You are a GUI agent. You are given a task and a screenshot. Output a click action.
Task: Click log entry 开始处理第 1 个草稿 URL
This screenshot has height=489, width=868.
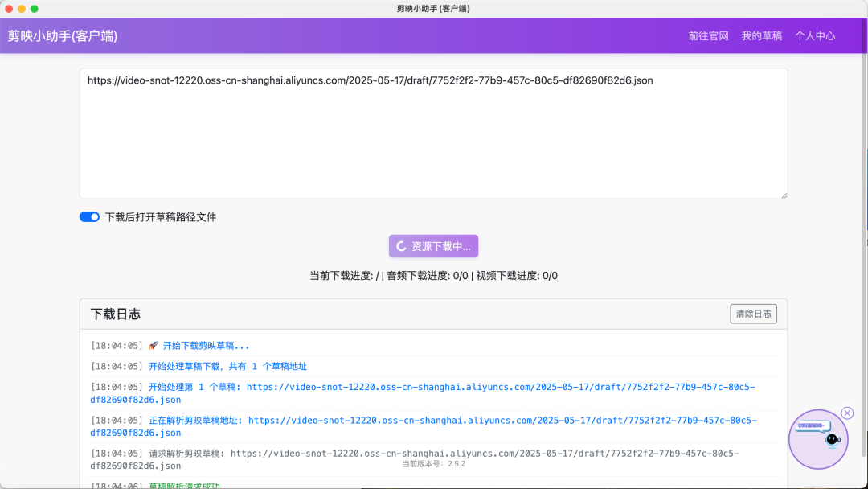[x=433, y=393]
